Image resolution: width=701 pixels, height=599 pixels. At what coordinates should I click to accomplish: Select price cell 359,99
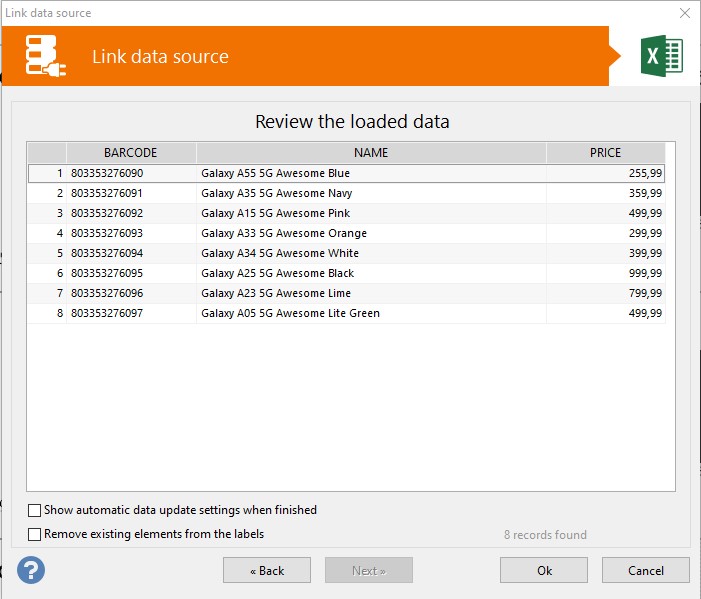coord(605,193)
